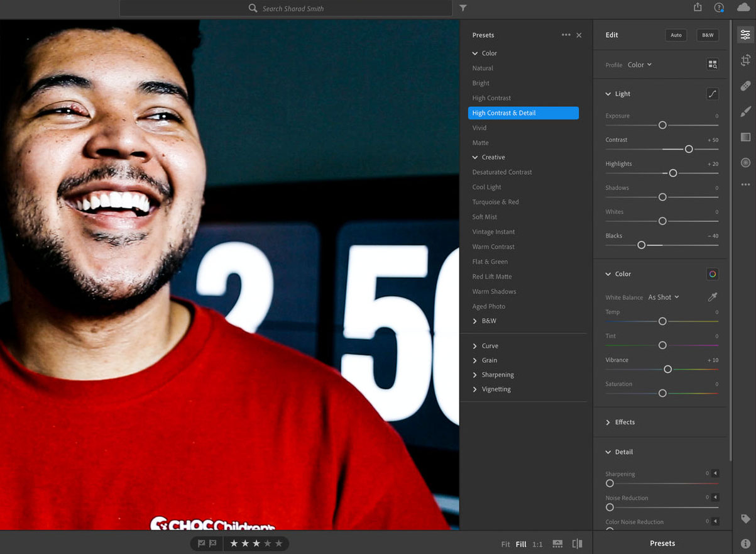Expand Sharpening options arrow in Detail
Screen dimensions: 756x554
(715, 474)
